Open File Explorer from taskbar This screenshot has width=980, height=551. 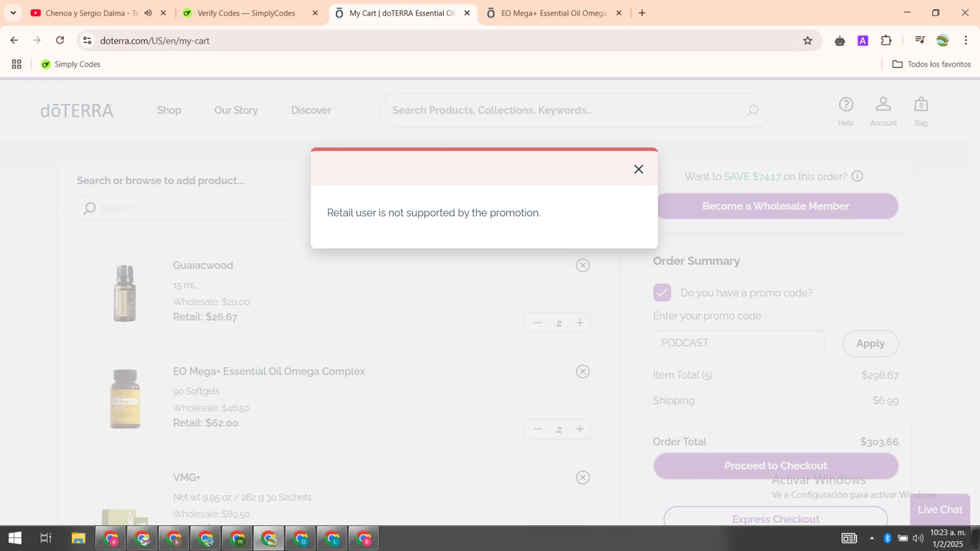tap(78, 539)
